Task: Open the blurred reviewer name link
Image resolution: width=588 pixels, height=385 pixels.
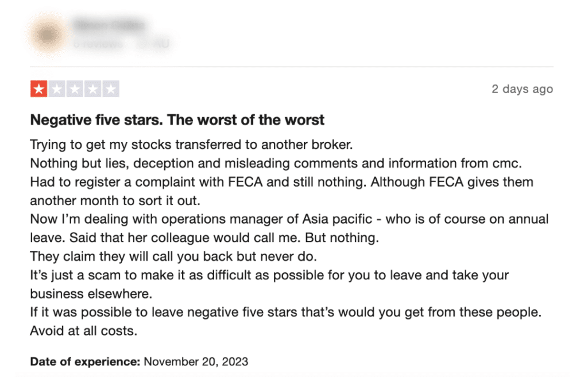Action: pos(109,25)
